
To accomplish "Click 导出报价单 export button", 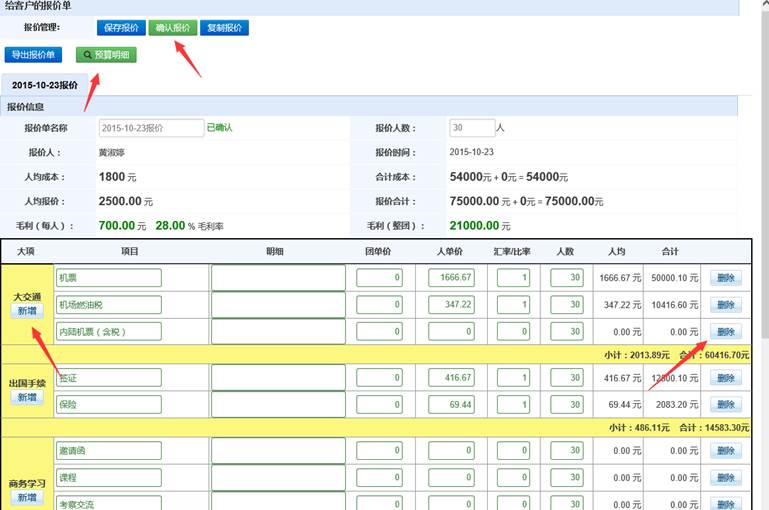I will click(x=35, y=54).
